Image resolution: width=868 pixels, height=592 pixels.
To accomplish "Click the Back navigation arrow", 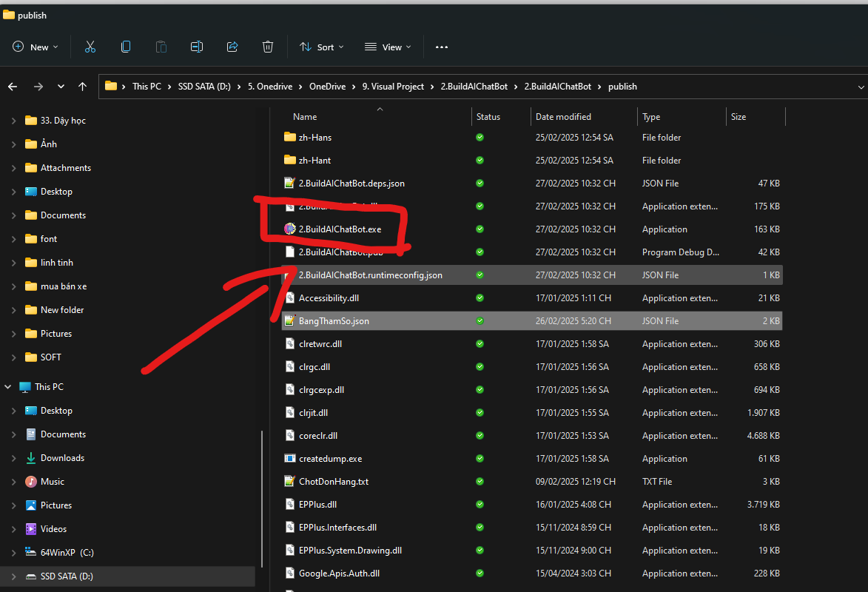I will tap(13, 87).
